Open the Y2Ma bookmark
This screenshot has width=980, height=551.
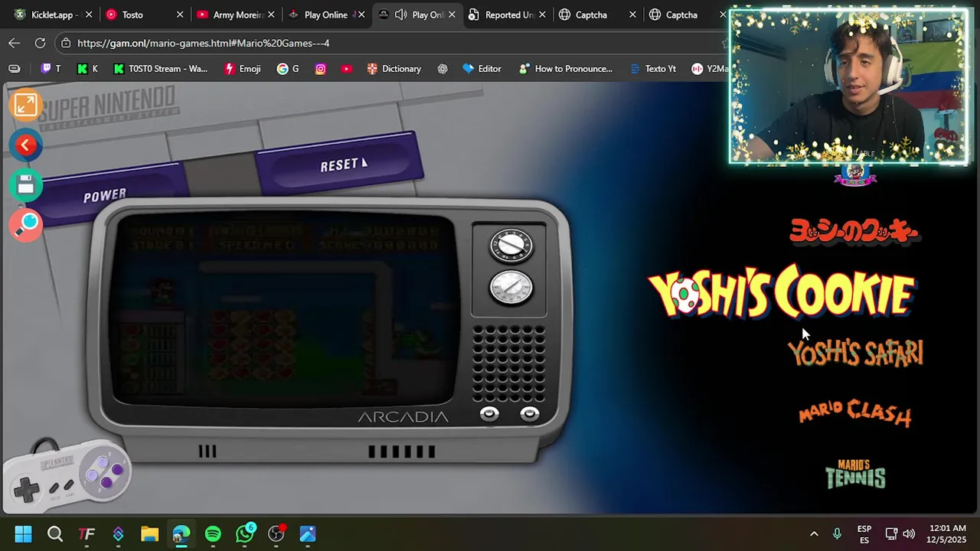click(x=710, y=69)
